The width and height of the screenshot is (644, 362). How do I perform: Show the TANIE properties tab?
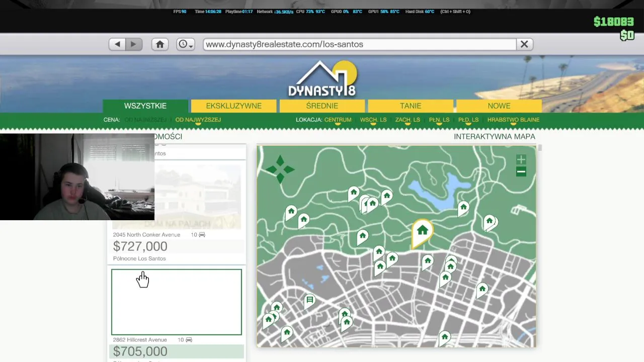[411, 106]
